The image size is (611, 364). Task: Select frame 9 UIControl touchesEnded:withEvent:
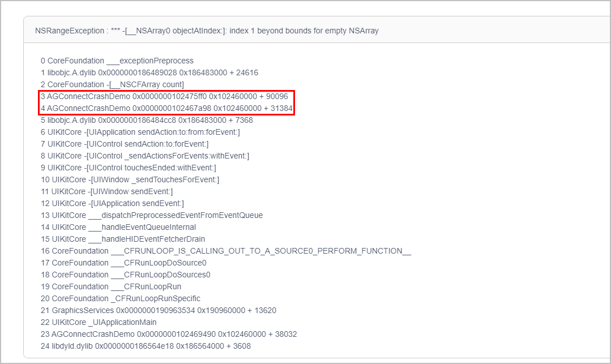[128, 168]
